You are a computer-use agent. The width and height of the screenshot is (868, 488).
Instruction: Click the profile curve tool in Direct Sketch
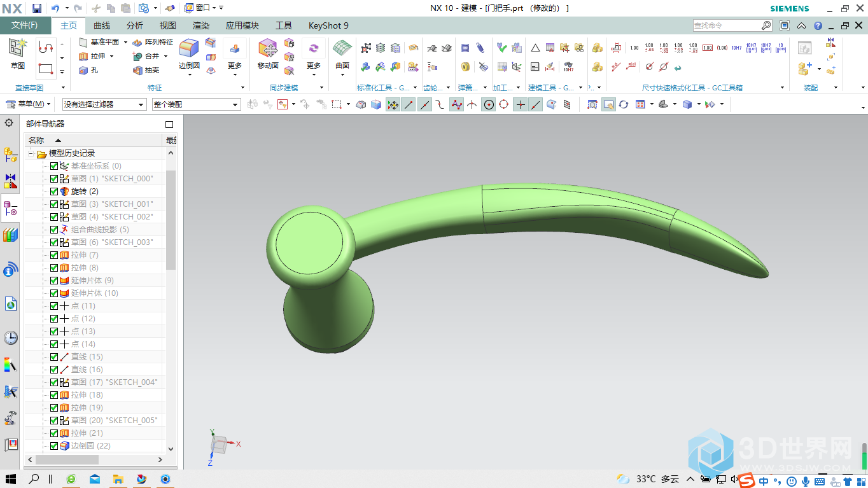tap(46, 47)
